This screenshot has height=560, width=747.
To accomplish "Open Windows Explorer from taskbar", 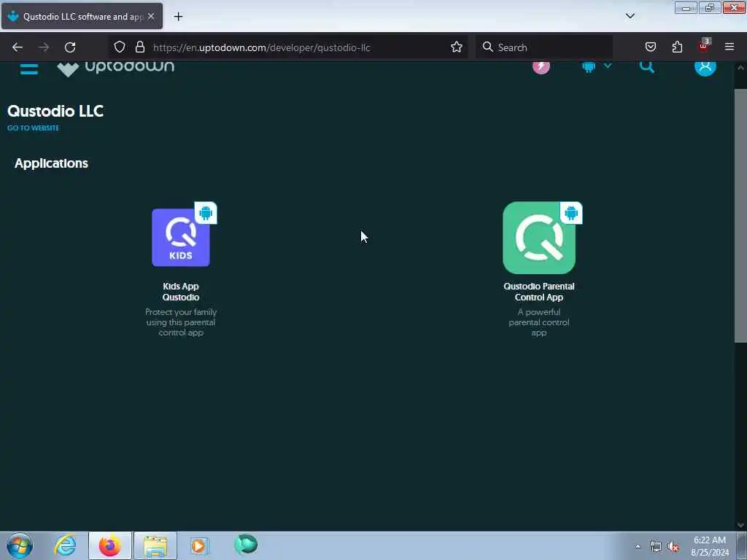I will click(x=155, y=545).
